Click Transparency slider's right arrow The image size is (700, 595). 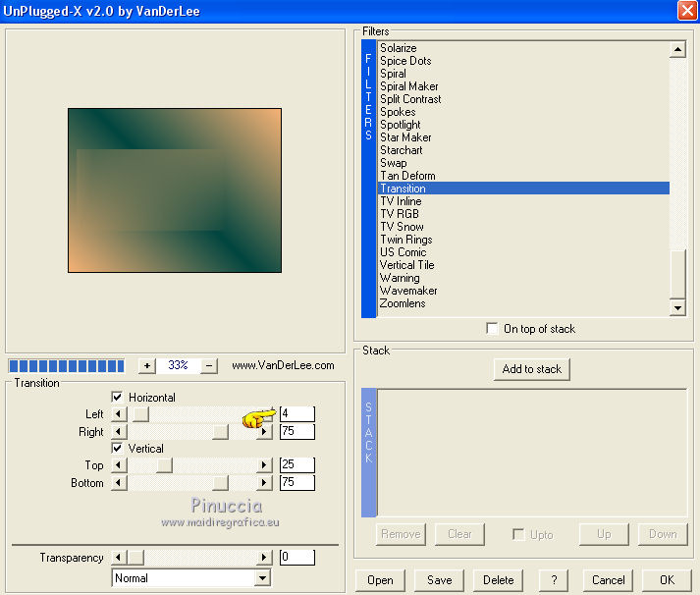(x=264, y=558)
